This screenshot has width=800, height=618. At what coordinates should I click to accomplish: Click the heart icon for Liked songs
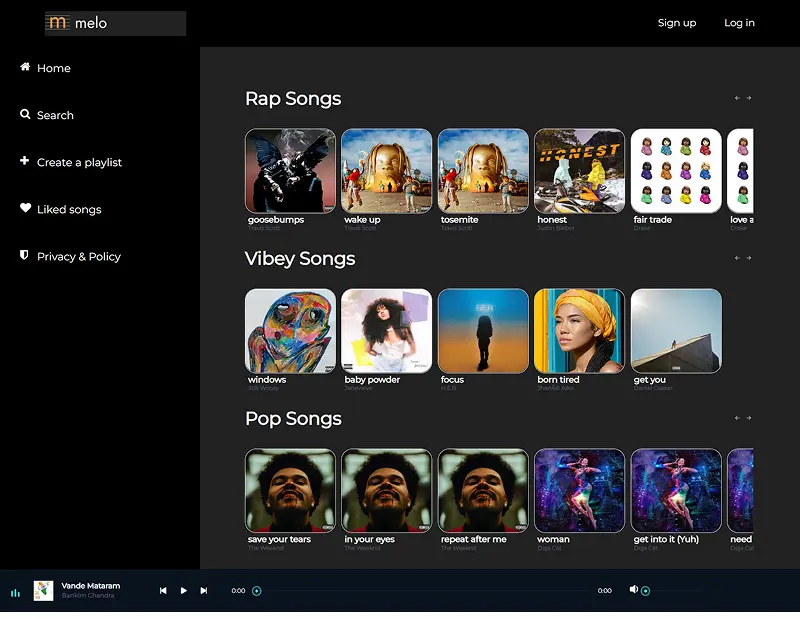pyautogui.click(x=26, y=208)
